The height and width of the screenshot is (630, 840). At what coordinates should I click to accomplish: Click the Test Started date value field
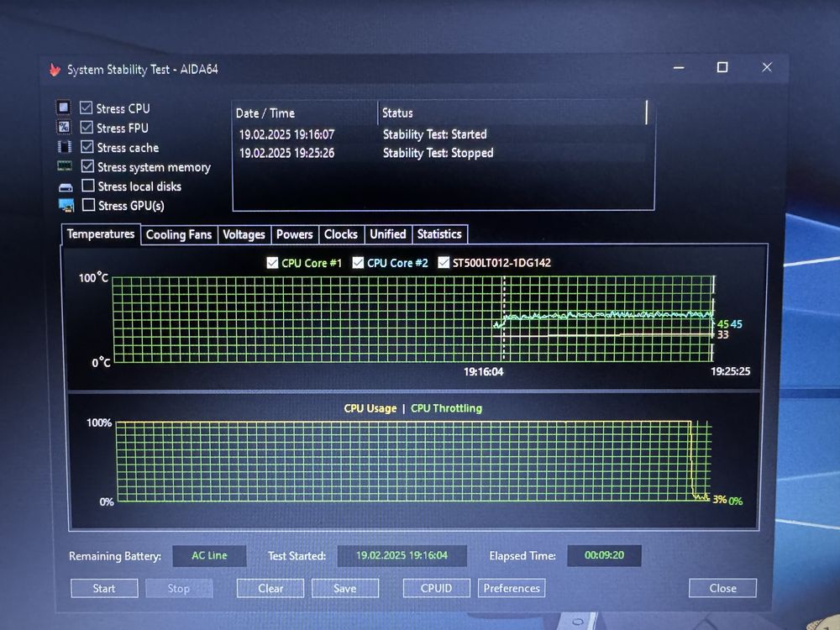[x=402, y=555]
